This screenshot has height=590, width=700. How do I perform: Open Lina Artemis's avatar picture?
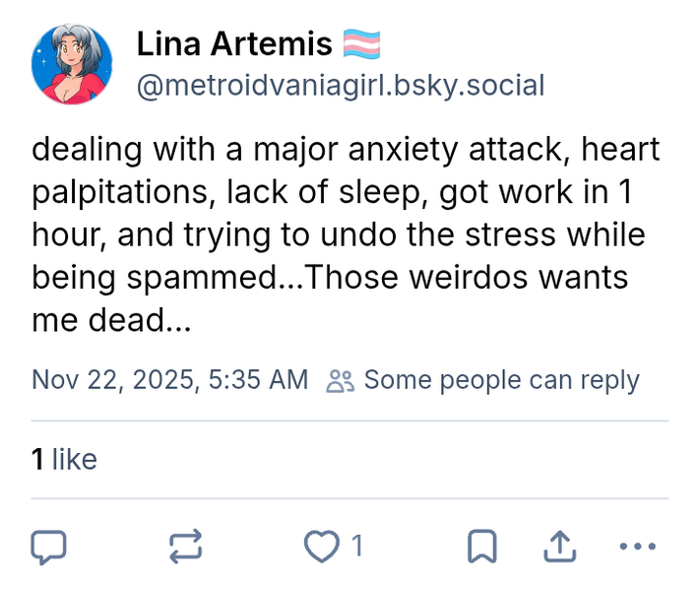click(x=73, y=63)
